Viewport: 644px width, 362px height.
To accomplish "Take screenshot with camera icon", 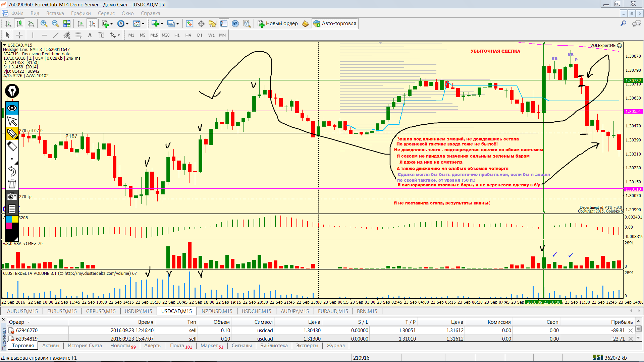I will click(12, 196).
